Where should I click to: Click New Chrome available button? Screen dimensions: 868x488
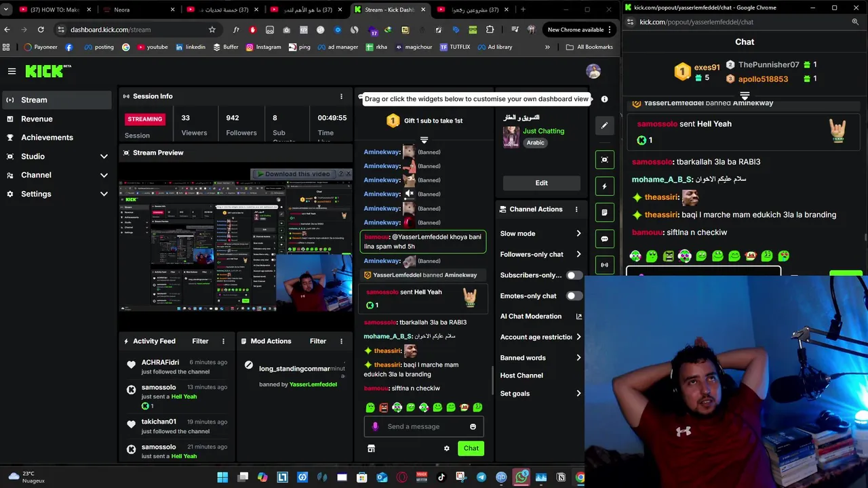coord(580,30)
